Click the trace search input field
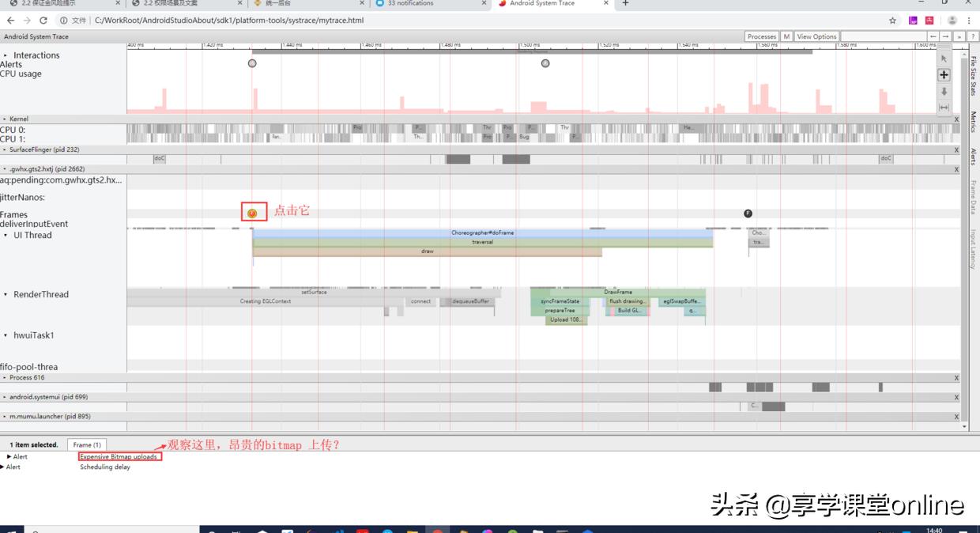The height and width of the screenshot is (533, 980). (x=883, y=36)
